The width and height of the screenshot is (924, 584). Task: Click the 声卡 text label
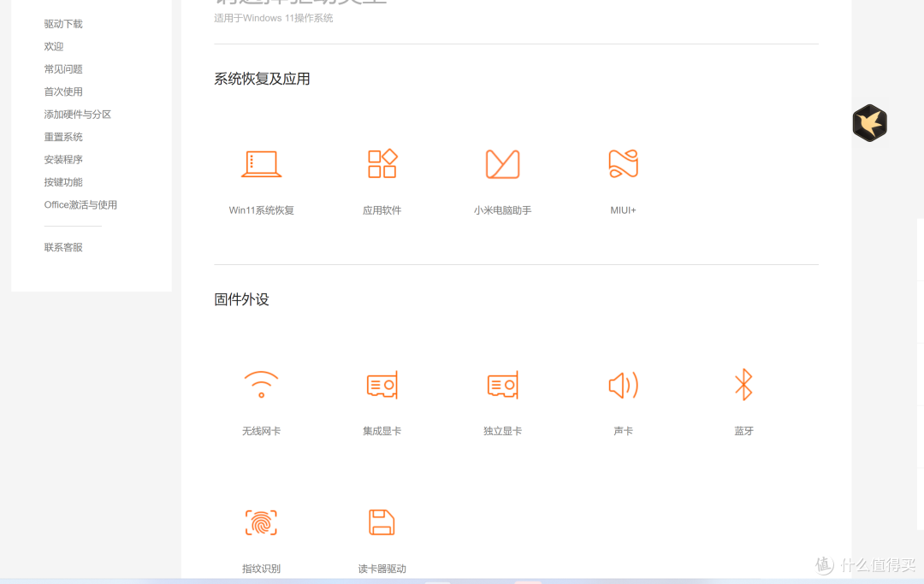coord(623,431)
